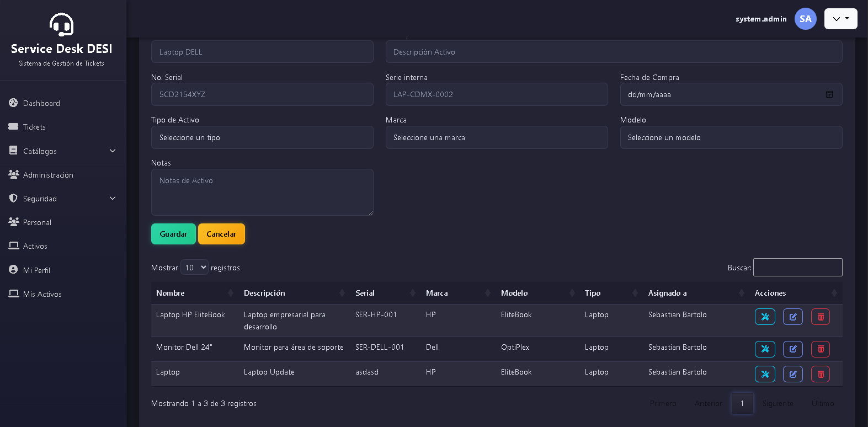The image size is (868, 427).
Task: Click the SA user avatar
Action: (806, 19)
